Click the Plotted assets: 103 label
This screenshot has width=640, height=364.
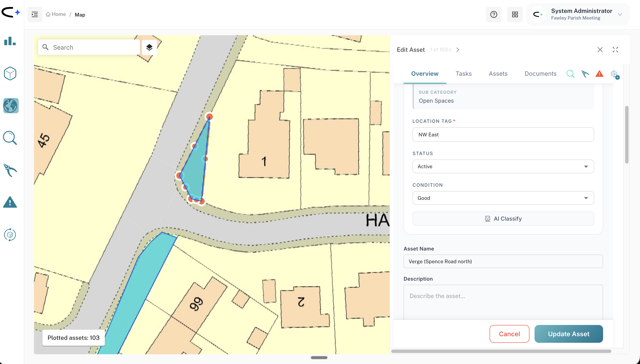pos(74,337)
